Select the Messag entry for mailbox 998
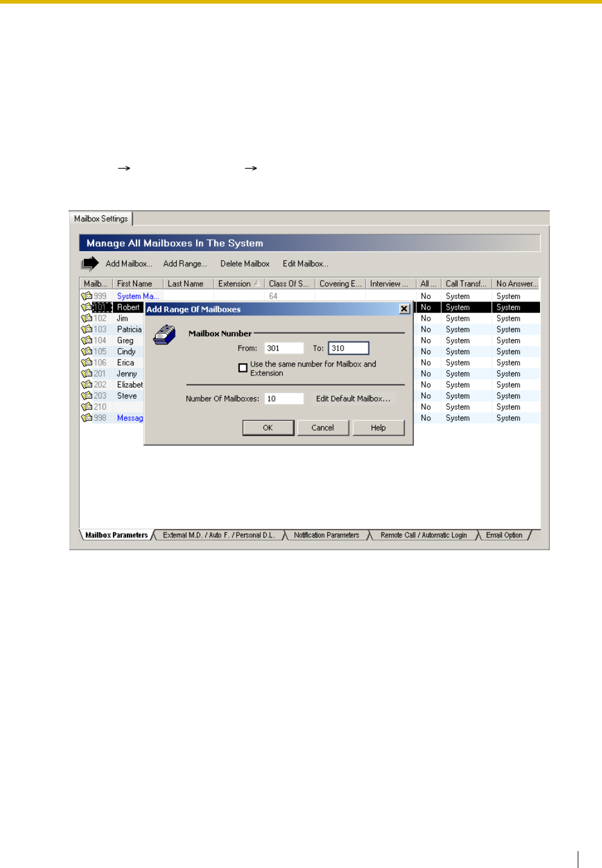Image resolution: width=602 pixels, height=868 pixels. 130,418
